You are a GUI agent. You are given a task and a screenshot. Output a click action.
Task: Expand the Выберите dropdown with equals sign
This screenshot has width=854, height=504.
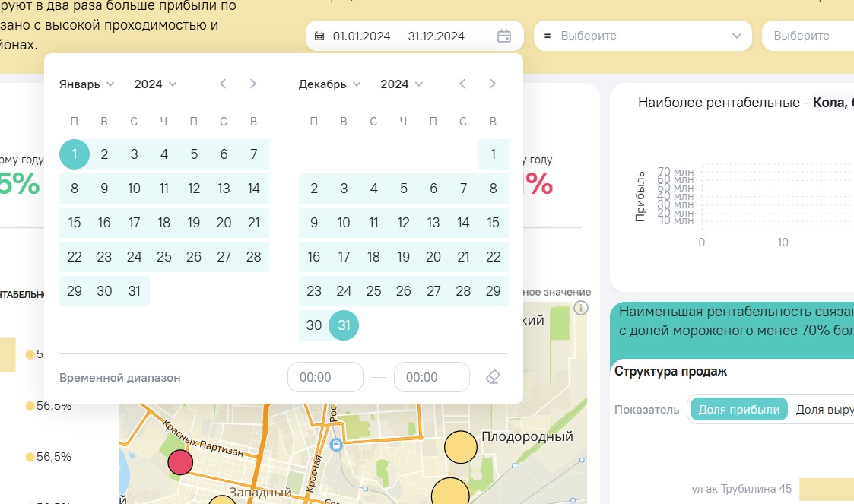click(643, 36)
